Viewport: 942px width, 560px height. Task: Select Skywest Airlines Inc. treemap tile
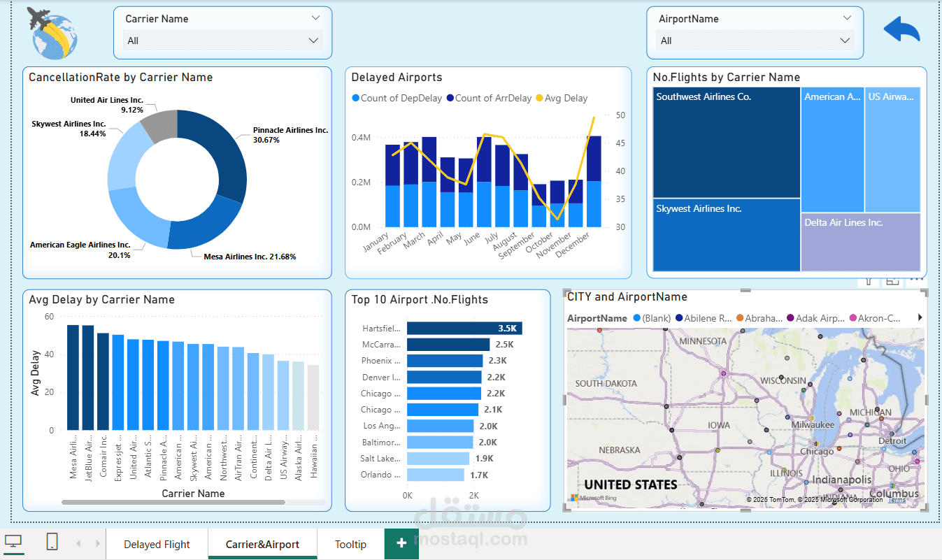click(727, 236)
